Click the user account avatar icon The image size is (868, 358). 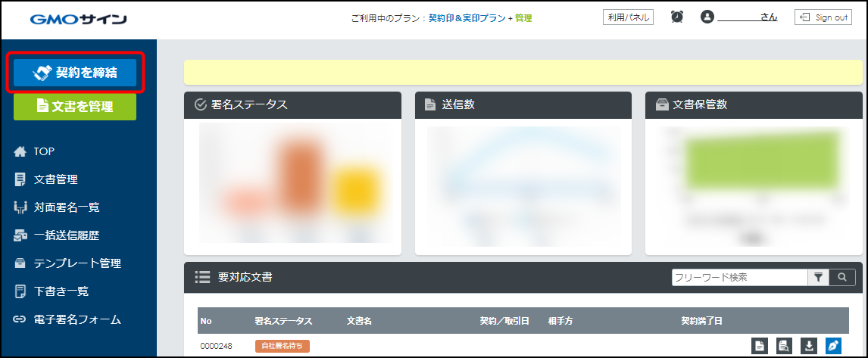click(707, 17)
